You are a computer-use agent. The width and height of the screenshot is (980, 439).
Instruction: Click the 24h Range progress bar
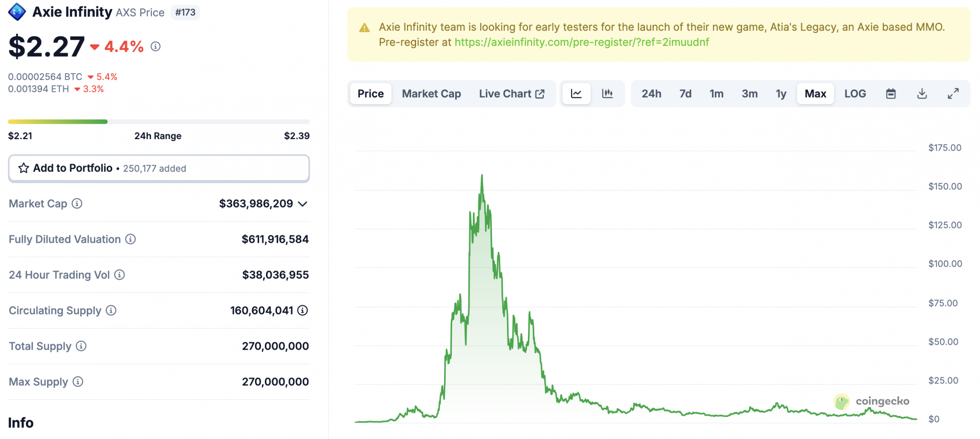point(159,122)
